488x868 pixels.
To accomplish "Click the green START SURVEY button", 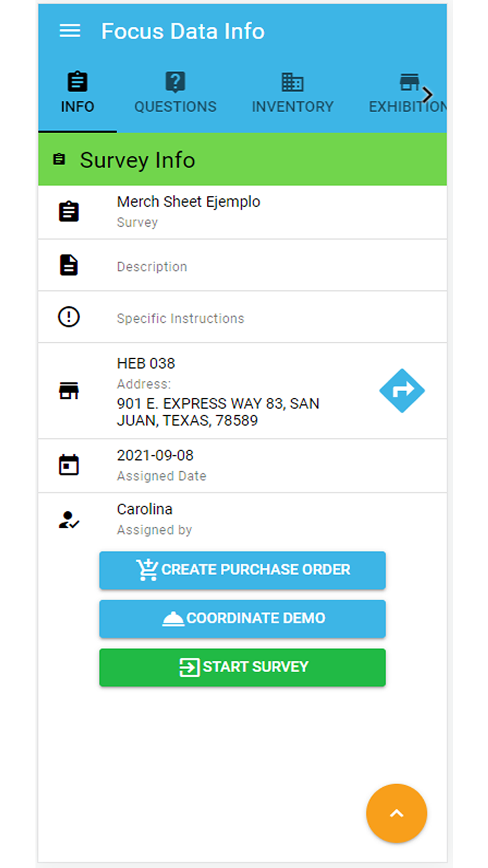I will [x=243, y=667].
